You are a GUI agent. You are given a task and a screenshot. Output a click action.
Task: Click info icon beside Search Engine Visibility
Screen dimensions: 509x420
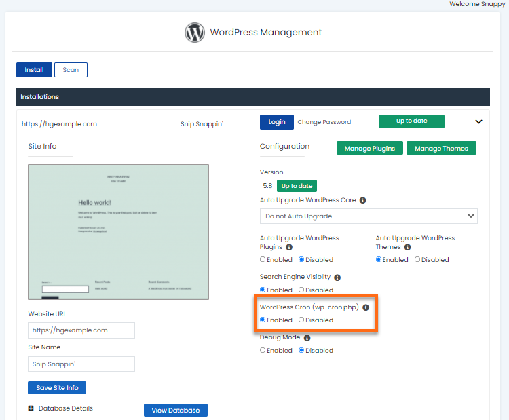tap(337, 278)
